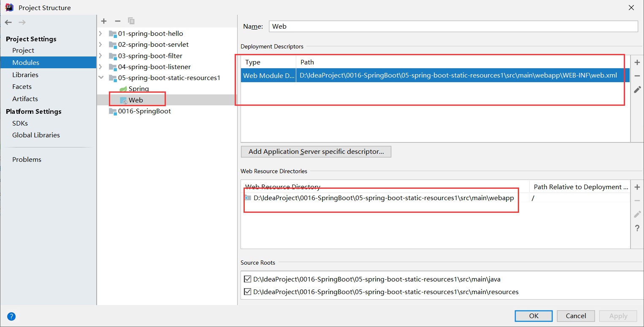Click the "/" relative path cell
Viewport: 644px width, 327px height.
(579, 198)
